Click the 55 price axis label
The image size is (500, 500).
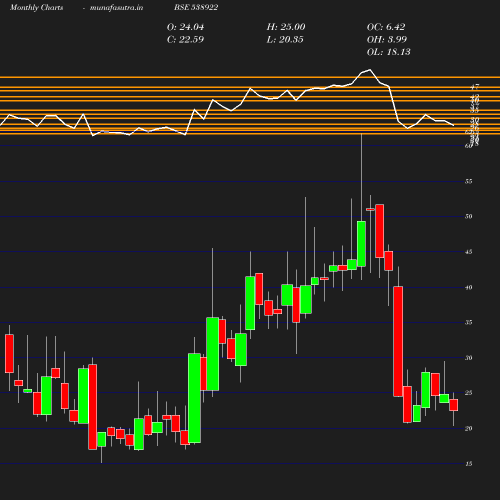click(x=469, y=182)
